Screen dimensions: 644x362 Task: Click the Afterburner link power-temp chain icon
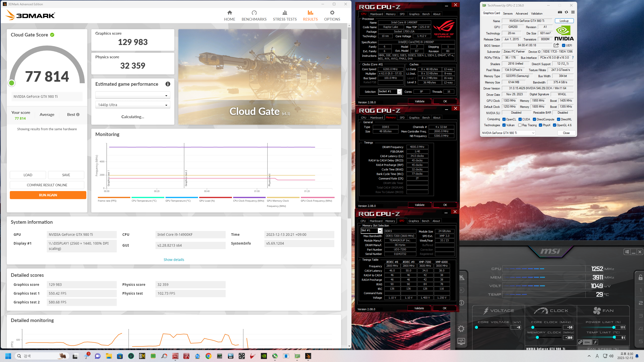click(x=580, y=342)
